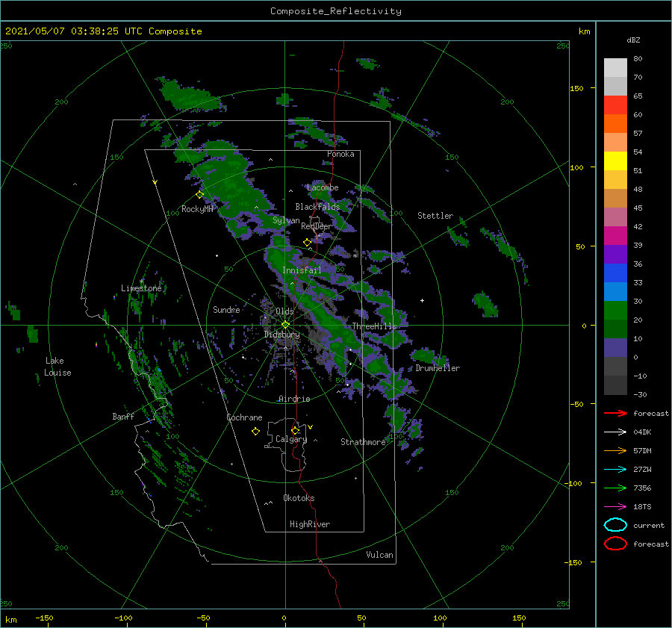672x628 pixels.
Task: Click the cyan current ellipse legend icon
Action: [615, 525]
